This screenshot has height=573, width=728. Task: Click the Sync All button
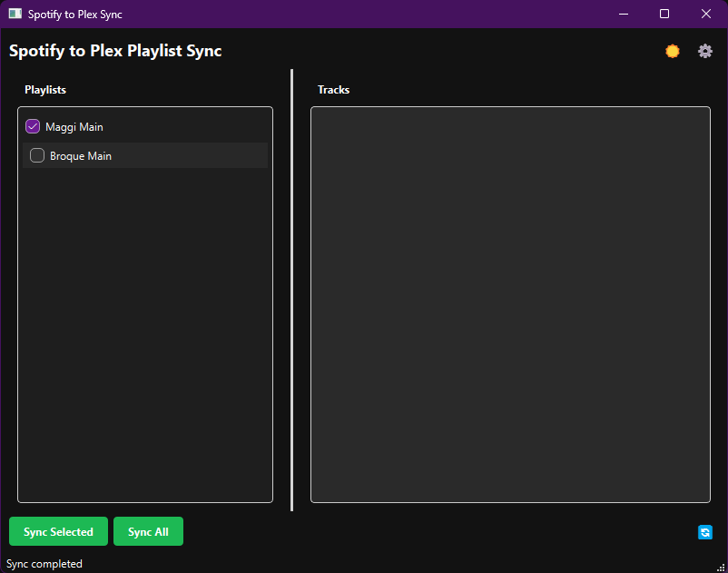pos(148,531)
